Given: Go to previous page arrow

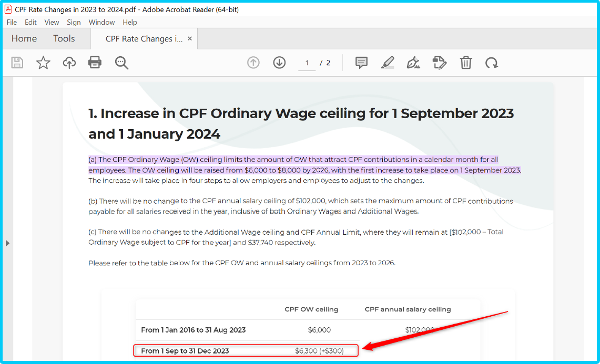Looking at the screenshot, I should pyautogui.click(x=253, y=63).
